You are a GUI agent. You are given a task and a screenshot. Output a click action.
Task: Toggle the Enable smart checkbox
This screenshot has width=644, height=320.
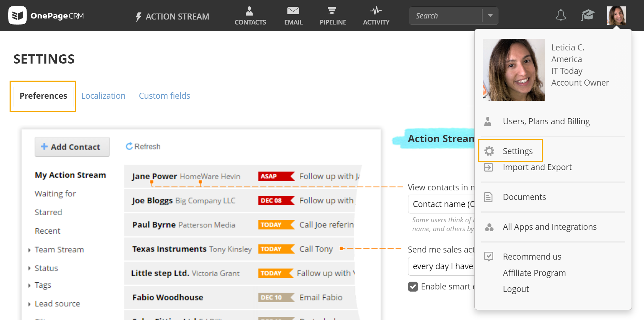pos(413,286)
